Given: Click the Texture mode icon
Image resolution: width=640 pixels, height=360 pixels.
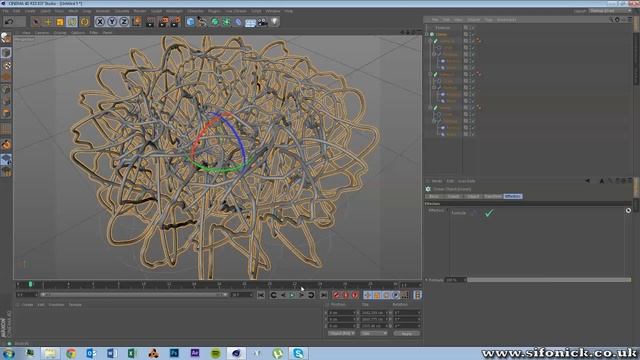Looking at the screenshot, I should point(6,65).
